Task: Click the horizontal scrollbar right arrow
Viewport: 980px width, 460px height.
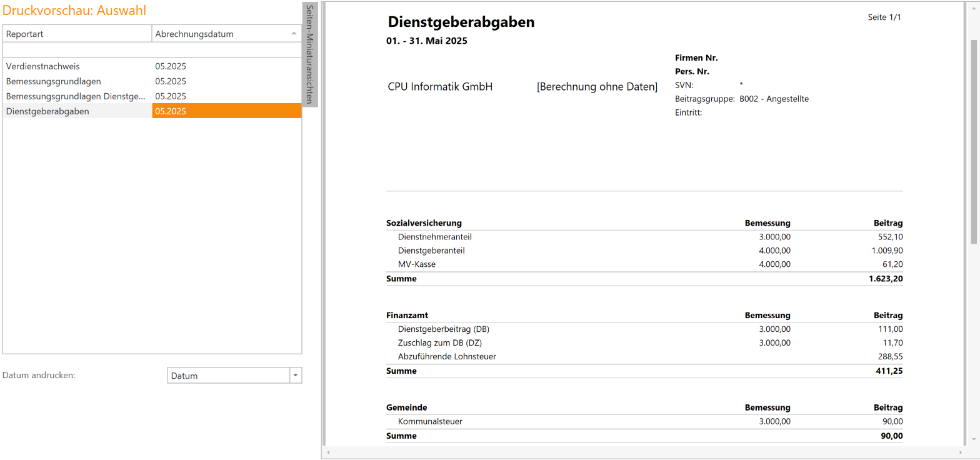Action: click(x=962, y=451)
